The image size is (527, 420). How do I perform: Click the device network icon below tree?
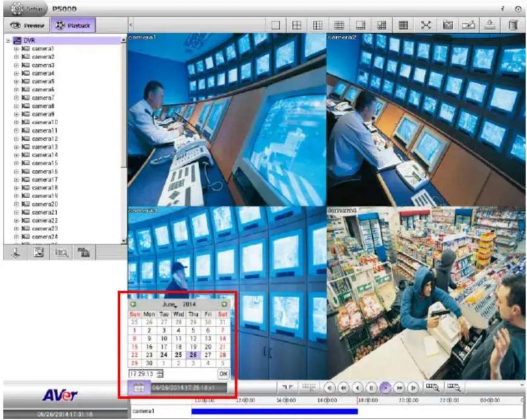pyautogui.click(x=84, y=253)
